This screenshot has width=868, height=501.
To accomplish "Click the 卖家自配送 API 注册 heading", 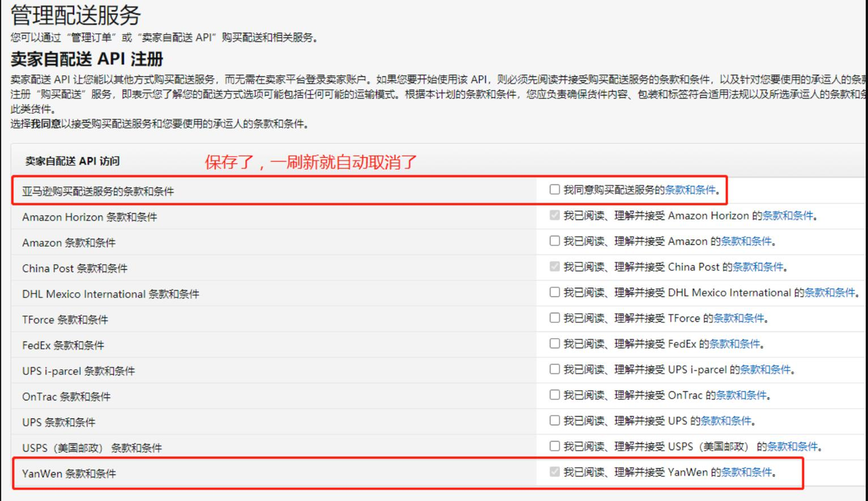I will 87,59.
